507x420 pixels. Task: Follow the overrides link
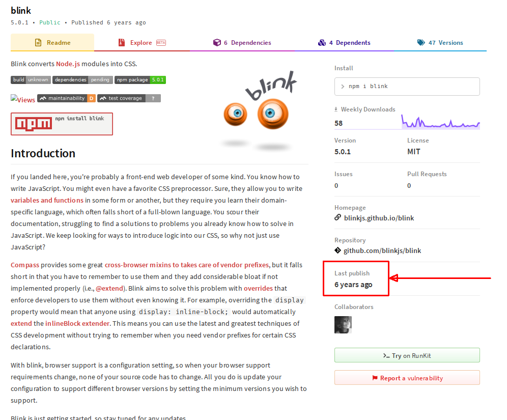(259, 288)
